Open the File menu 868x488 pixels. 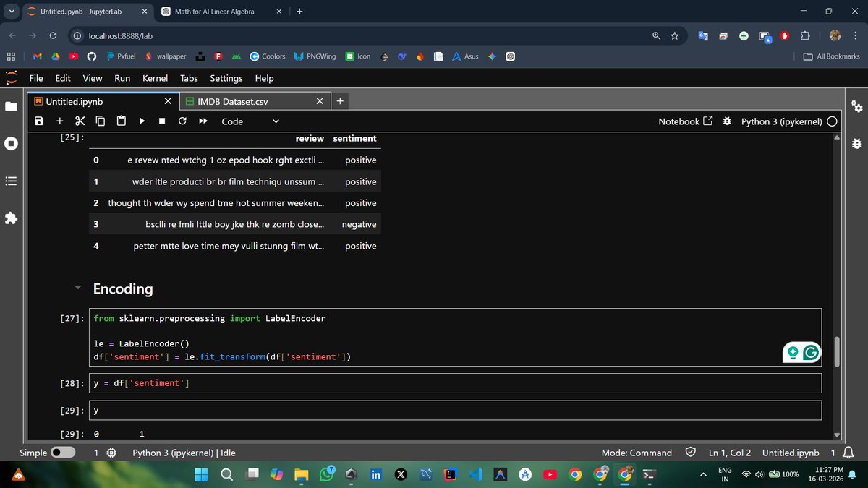(35, 78)
